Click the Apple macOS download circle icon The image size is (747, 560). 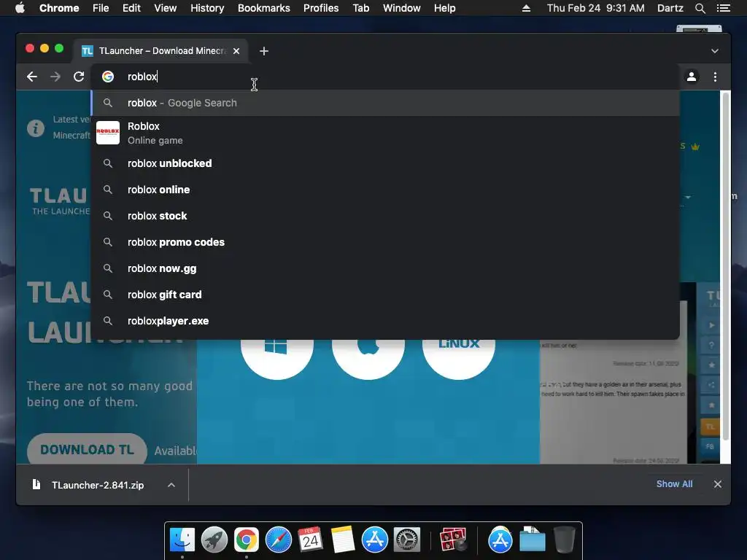coord(368,358)
